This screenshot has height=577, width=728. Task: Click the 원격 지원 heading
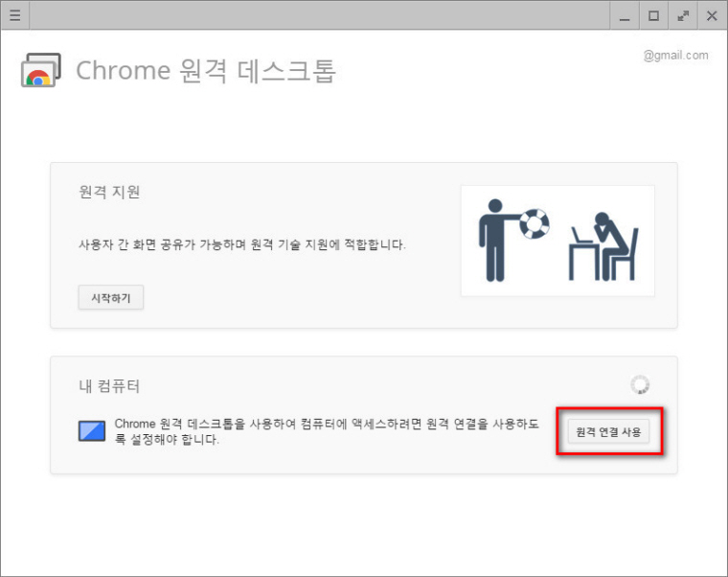109,192
